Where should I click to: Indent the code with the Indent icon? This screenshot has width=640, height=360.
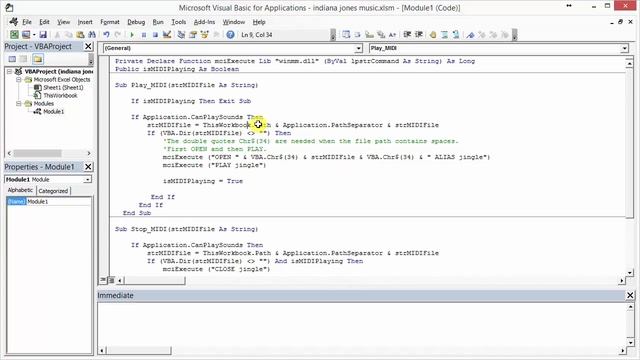pos(407,35)
